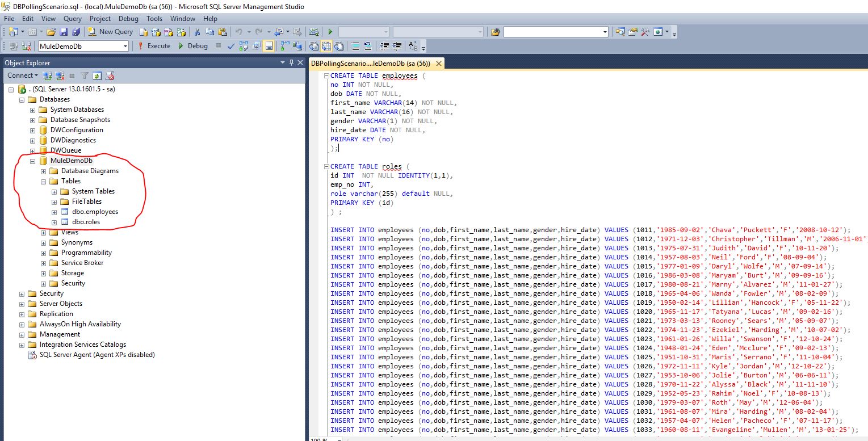Screen dimensions: 868x441
Task: Open the Tools menu
Action: pyautogui.click(x=154, y=19)
